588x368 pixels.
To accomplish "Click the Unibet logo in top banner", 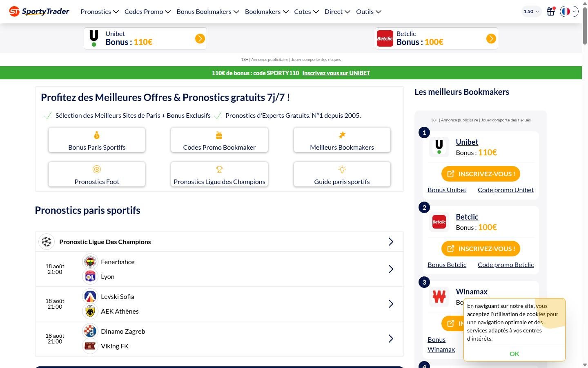I will pyautogui.click(x=94, y=38).
